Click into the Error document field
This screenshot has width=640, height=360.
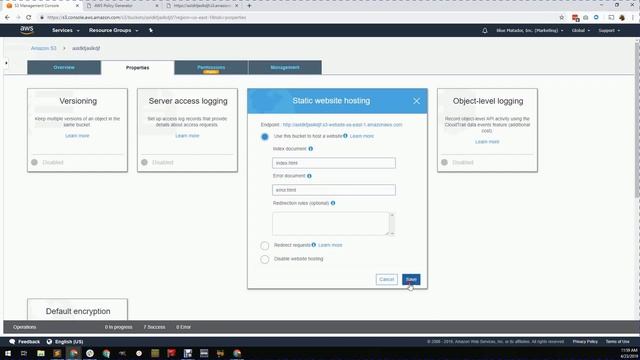(334, 190)
